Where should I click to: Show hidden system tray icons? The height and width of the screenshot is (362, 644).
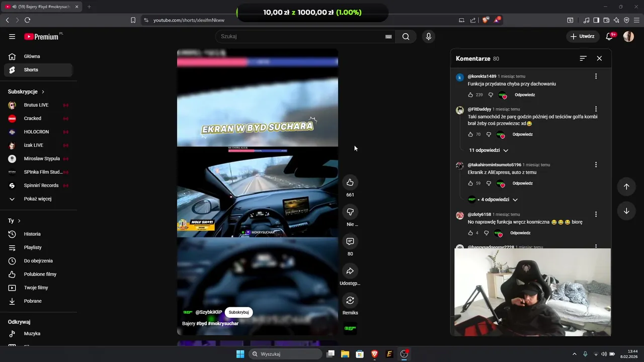tap(574, 354)
